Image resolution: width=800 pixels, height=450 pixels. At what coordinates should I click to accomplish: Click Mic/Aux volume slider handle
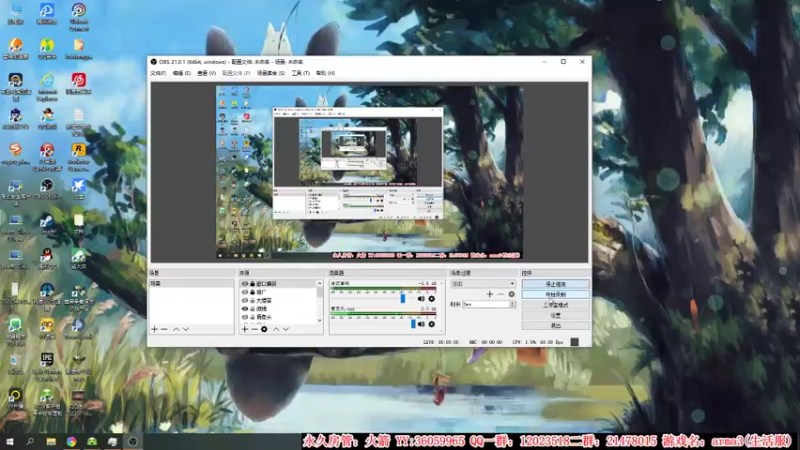click(413, 324)
